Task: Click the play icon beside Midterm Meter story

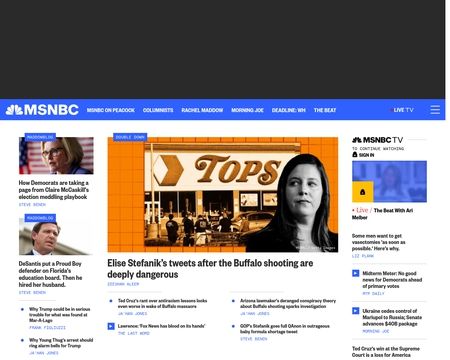Action: (x=356, y=273)
